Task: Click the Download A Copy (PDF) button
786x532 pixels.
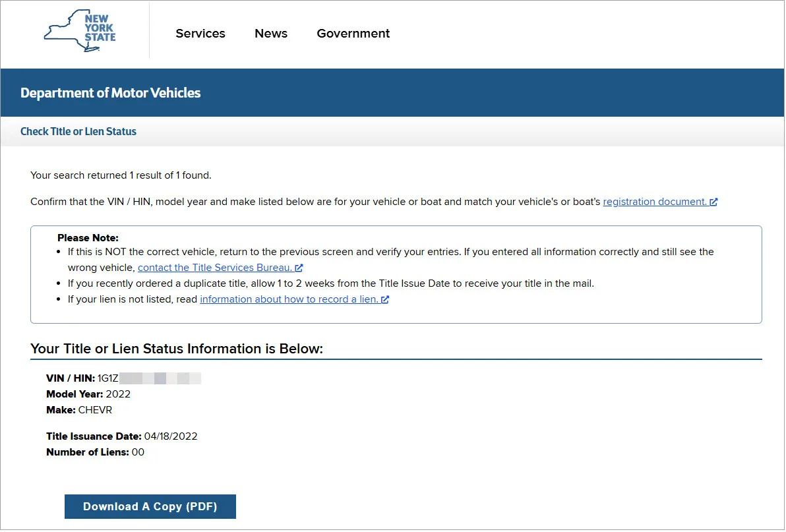Action: pyautogui.click(x=150, y=506)
